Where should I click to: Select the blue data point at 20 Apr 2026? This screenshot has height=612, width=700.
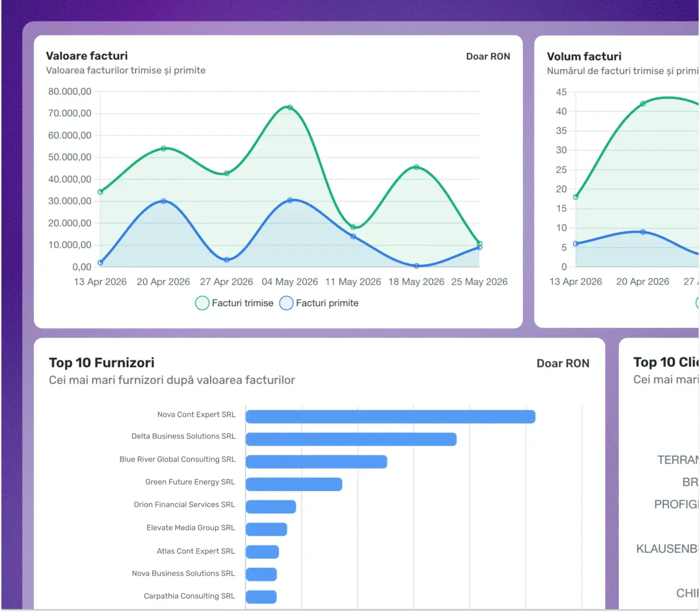pyautogui.click(x=163, y=201)
